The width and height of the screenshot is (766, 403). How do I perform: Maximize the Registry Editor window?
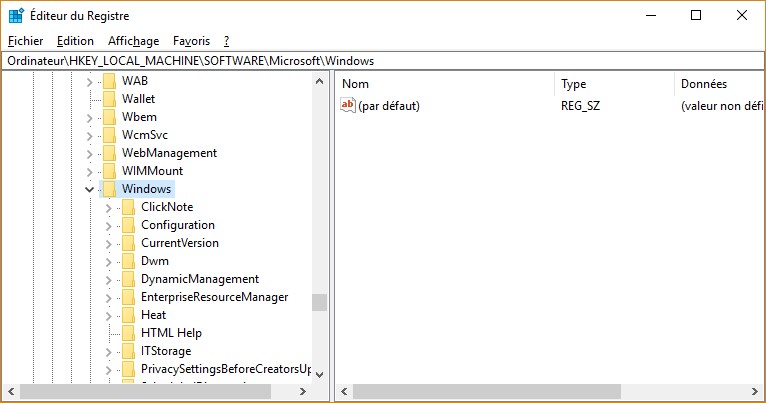[696, 15]
